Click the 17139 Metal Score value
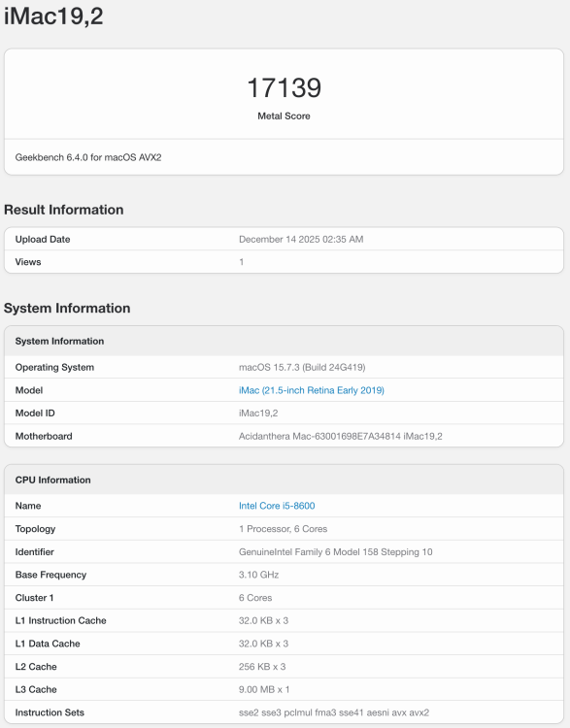This screenshot has width=570, height=728. [284, 87]
